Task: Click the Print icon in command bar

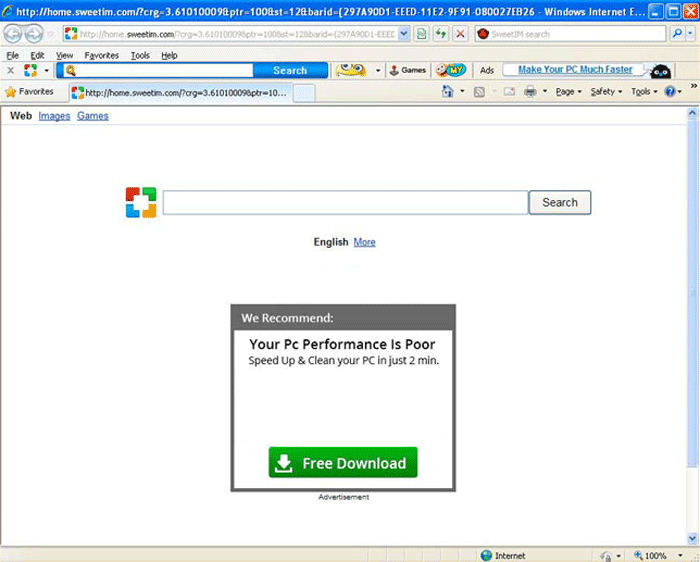Action: point(530,92)
